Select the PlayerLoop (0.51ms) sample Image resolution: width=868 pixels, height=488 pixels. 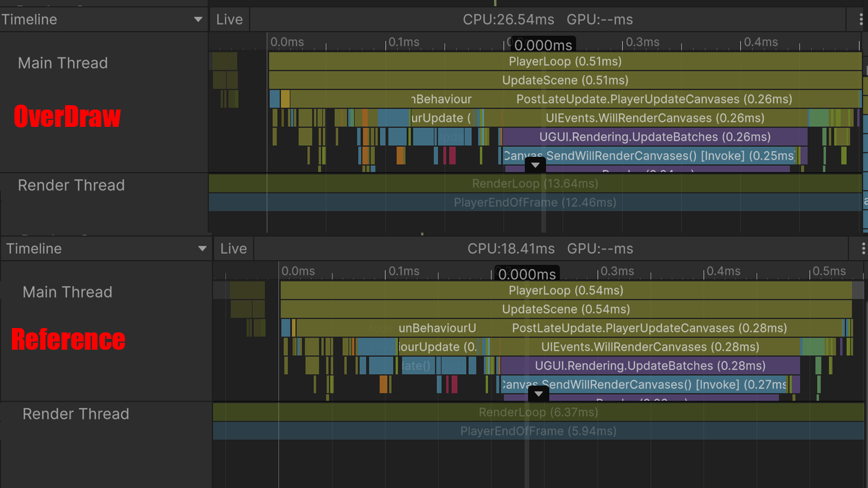[x=565, y=61]
